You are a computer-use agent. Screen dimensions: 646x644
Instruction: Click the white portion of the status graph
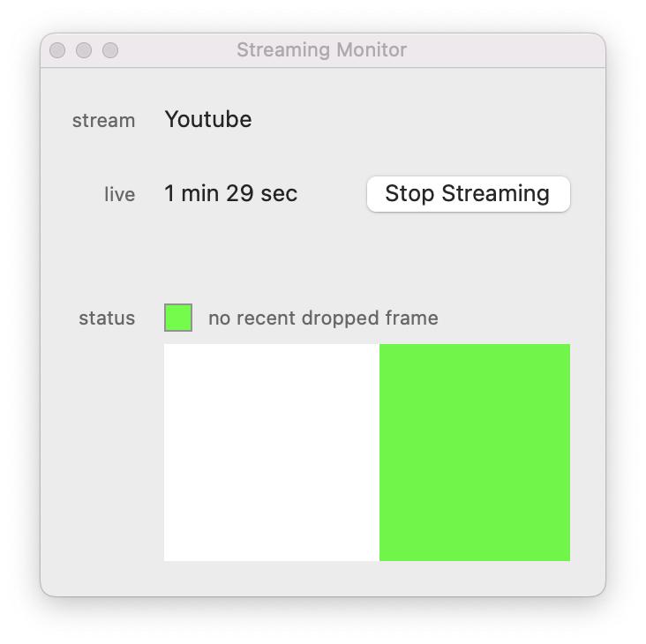pyautogui.click(x=271, y=452)
